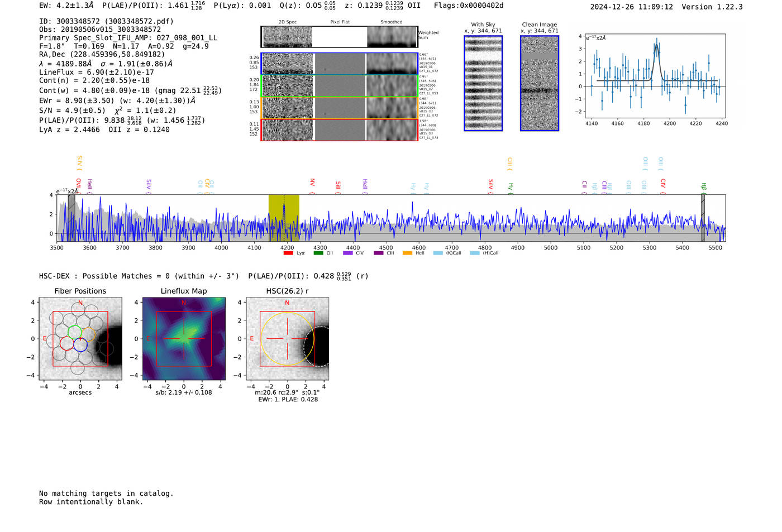Viewport: 782px width, 532px height.
Task: Select the Weighted Sum 2D Spec cutout
Action: pyautogui.click(x=288, y=37)
